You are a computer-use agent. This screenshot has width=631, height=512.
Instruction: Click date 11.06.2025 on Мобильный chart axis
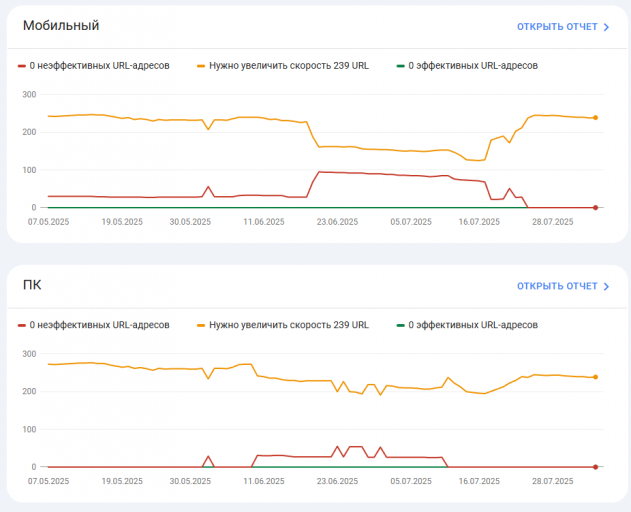pyautogui.click(x=264, y=222)
